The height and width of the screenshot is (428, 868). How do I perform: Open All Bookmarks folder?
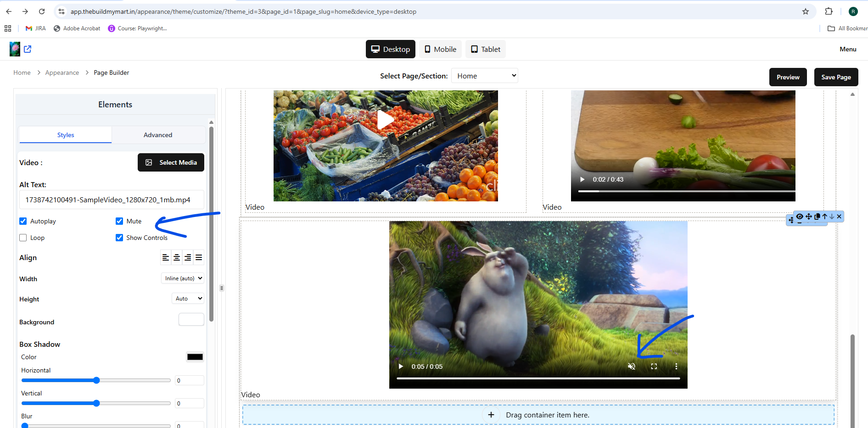click(847, 28)
